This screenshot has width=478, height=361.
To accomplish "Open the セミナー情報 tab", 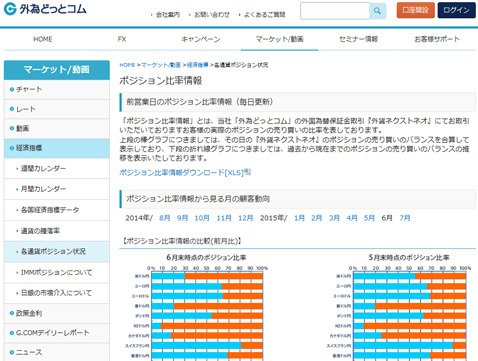I will [x=358, y=39].
